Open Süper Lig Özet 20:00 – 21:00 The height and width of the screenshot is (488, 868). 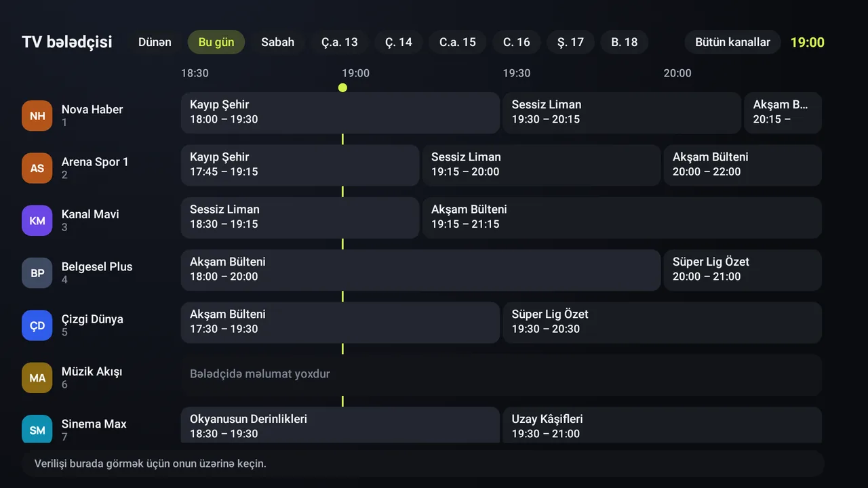pos(743,270)
